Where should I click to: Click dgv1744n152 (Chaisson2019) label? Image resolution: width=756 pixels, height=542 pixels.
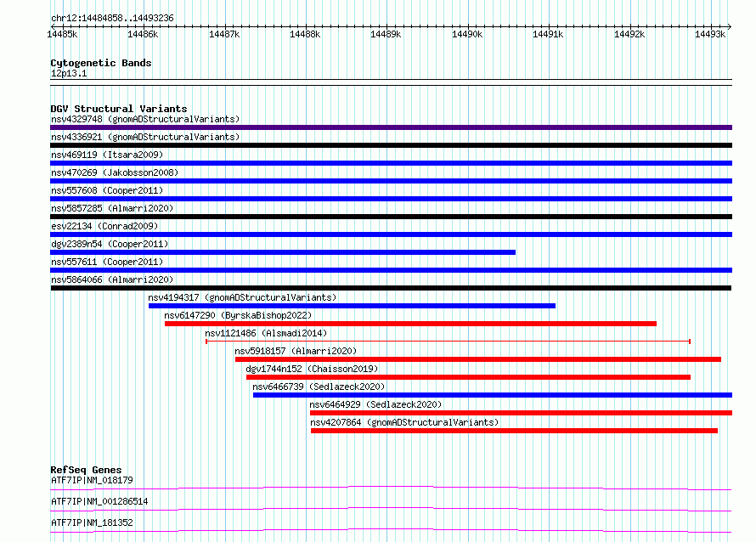click(312, 369)
